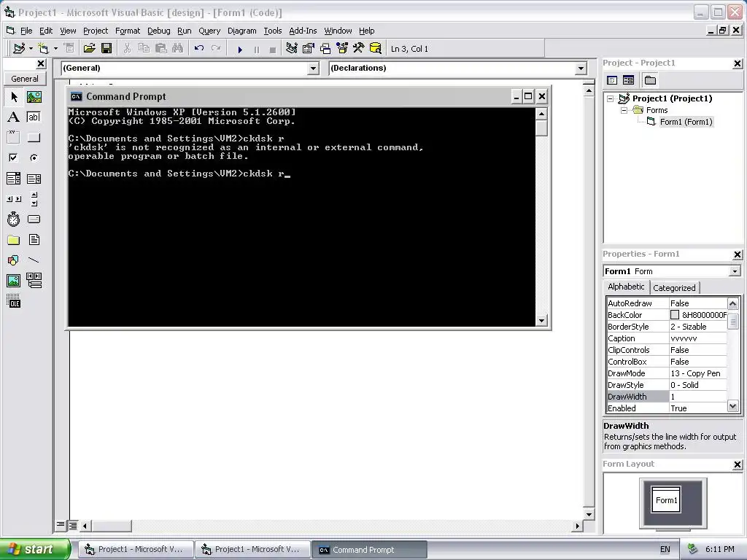Image resolution: width=747 pixels, height=560 pixels.
Task: Select the Shape control in the toolbox
Action: coord(14,260)
